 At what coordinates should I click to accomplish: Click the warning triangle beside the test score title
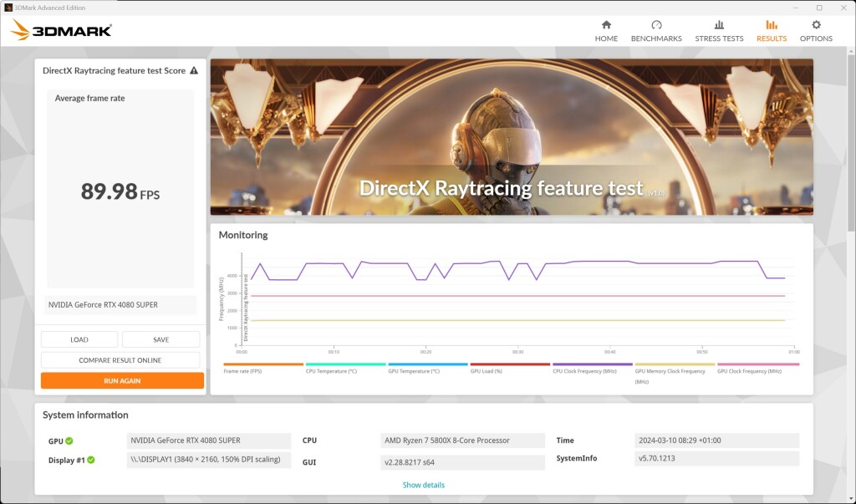(194, 71)
